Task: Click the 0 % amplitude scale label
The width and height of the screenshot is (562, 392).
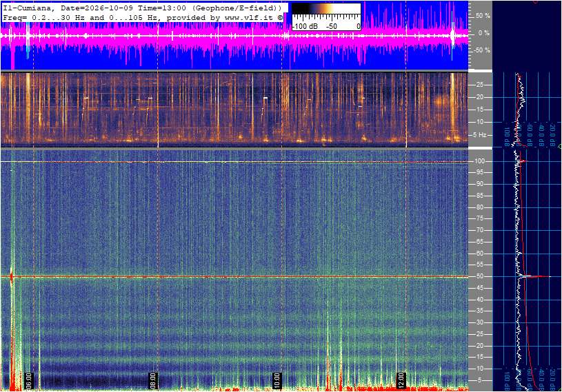Action: [x=484, y=33]
